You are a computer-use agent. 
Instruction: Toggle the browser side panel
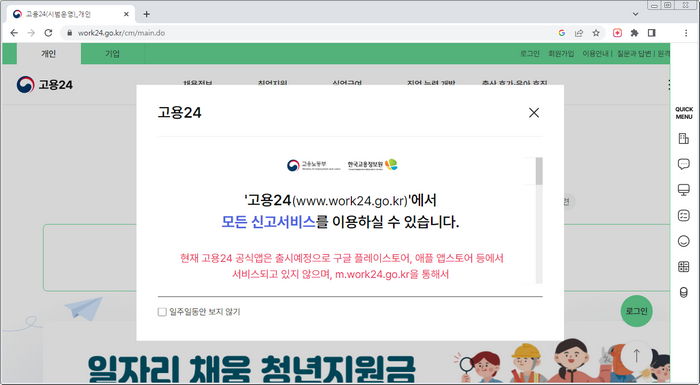tap(652, 33)
